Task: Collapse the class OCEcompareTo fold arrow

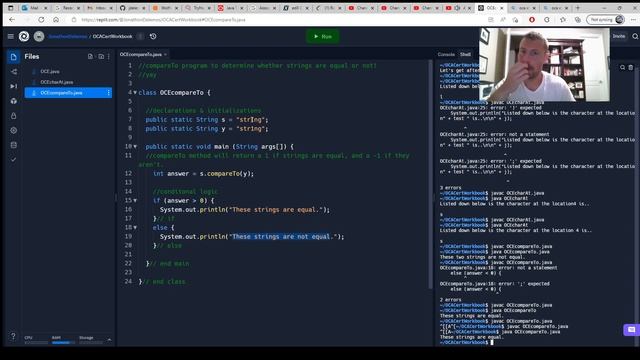Action: (135, 93)
